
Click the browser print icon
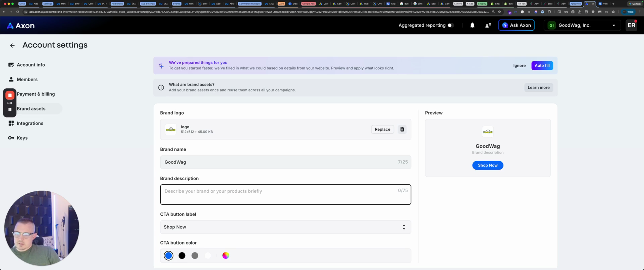(573, 12)
